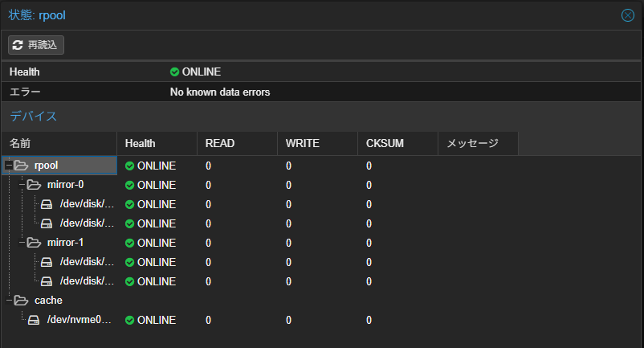Click the mirror-1 row ONLINE check icon
The image size is (644, 348).
pos(130,244)
